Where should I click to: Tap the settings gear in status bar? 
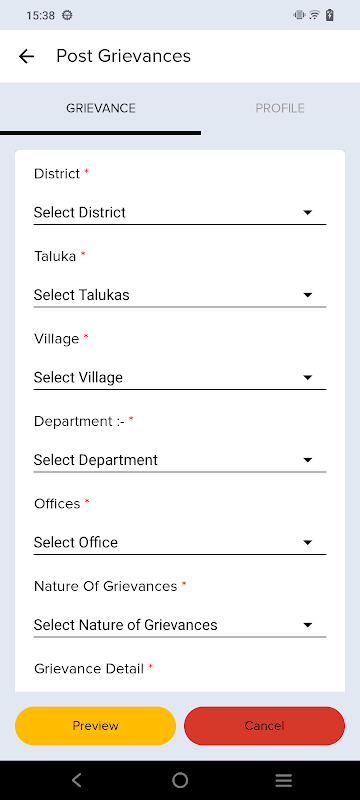(x=67, y=15)
